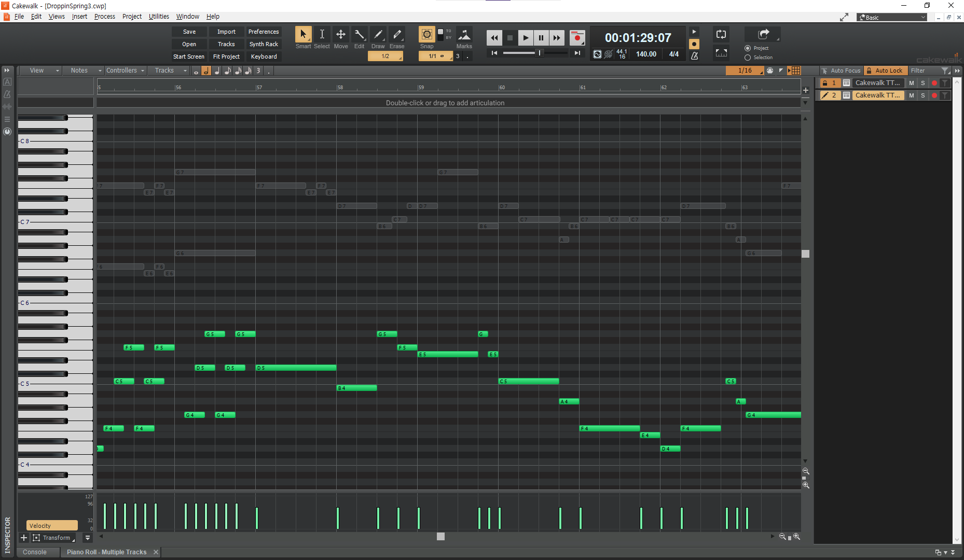Open the Views menu
964x560 pixels.
click(x=57, y=17)
